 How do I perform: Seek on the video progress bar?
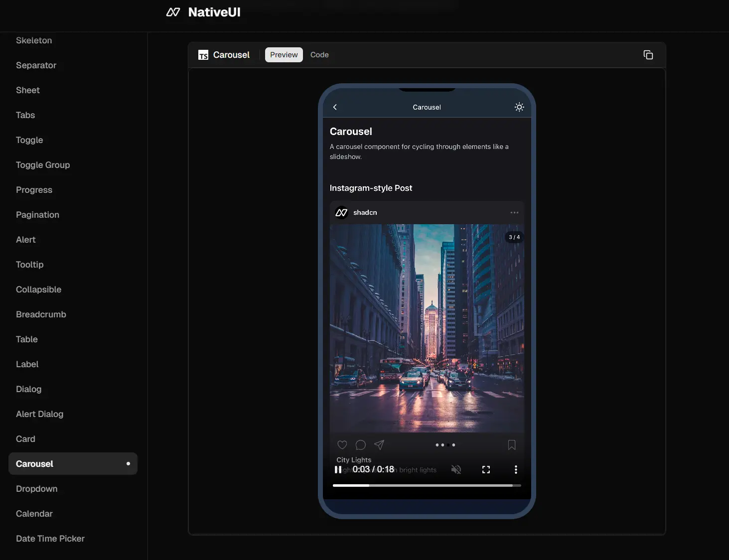427,485
